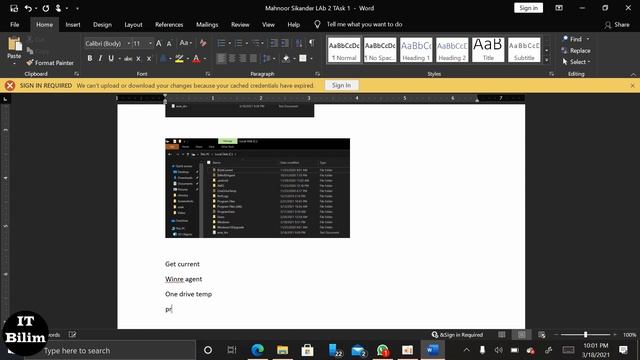Toggle justify alignment
Image resolution: width=640 pixels, height=360 pixels.
coord(253,59)
